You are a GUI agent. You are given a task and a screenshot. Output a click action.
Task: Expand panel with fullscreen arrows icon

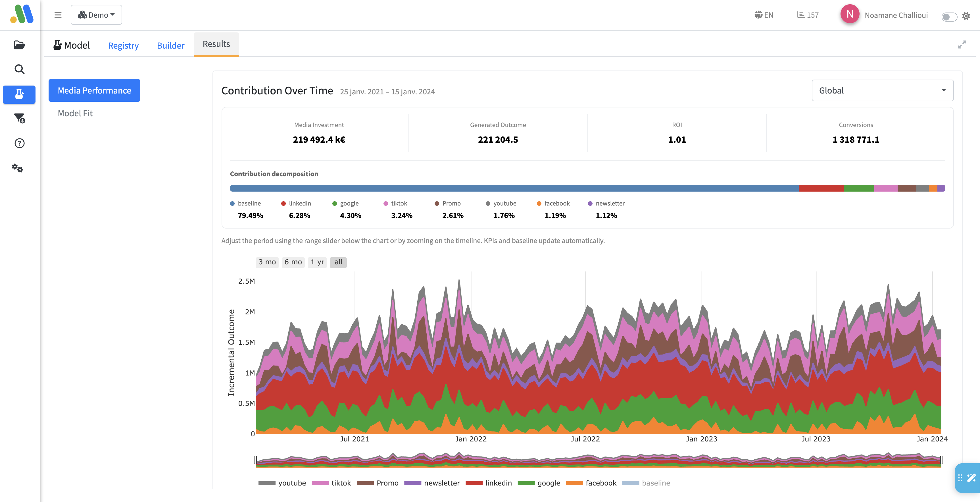point(962,45)
